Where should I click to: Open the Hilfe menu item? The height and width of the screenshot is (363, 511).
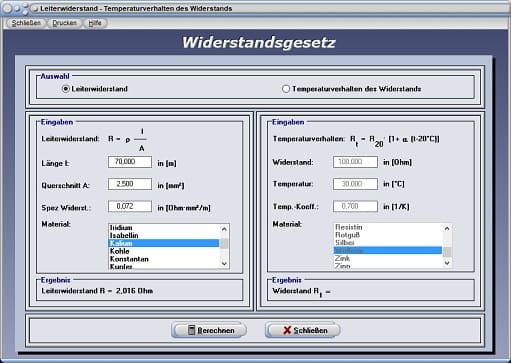click(95, 23)
